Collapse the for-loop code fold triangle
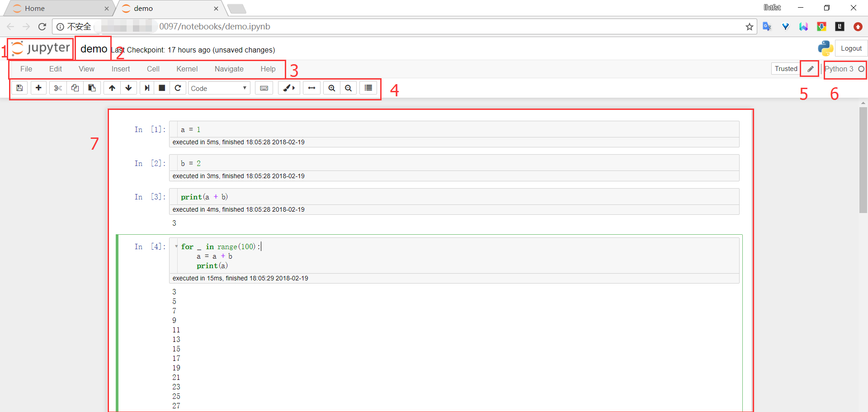Viewport: 868px width, 412px height. pos(176,246)
